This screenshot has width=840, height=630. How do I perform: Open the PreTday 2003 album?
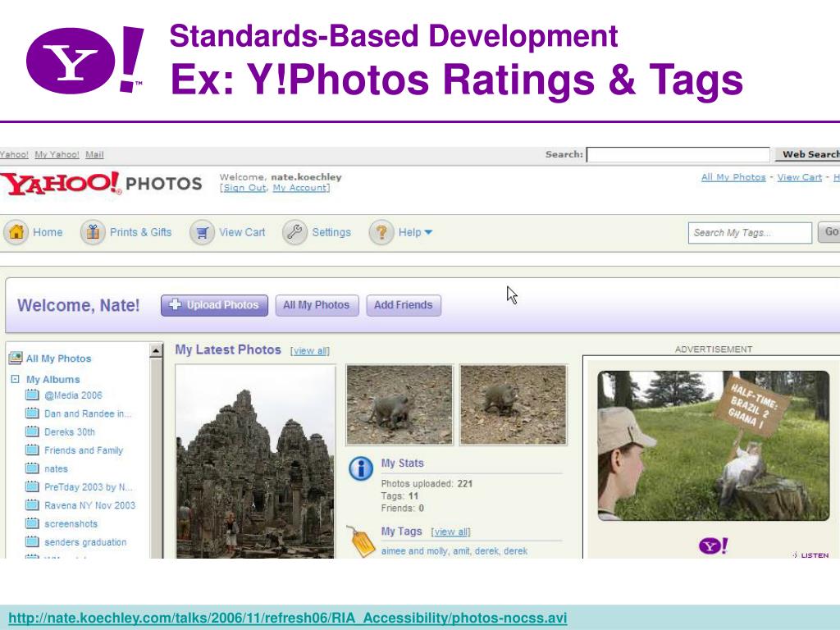(89, 487)
